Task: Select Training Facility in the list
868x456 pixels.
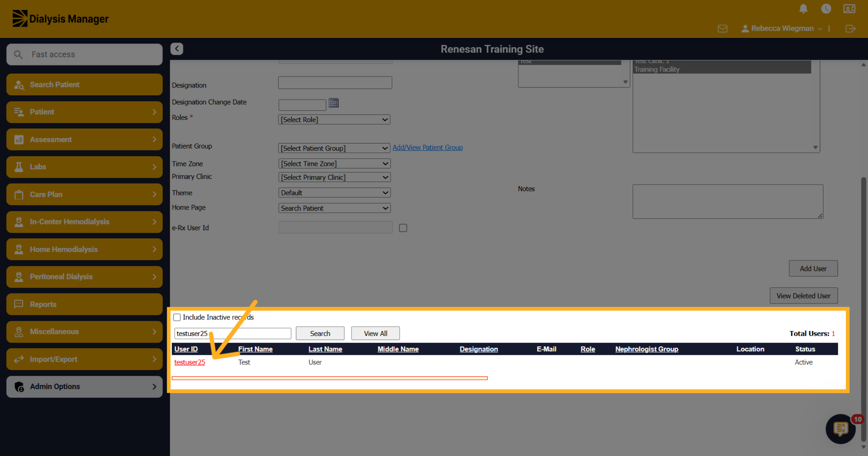Action: tap(722, 69)
